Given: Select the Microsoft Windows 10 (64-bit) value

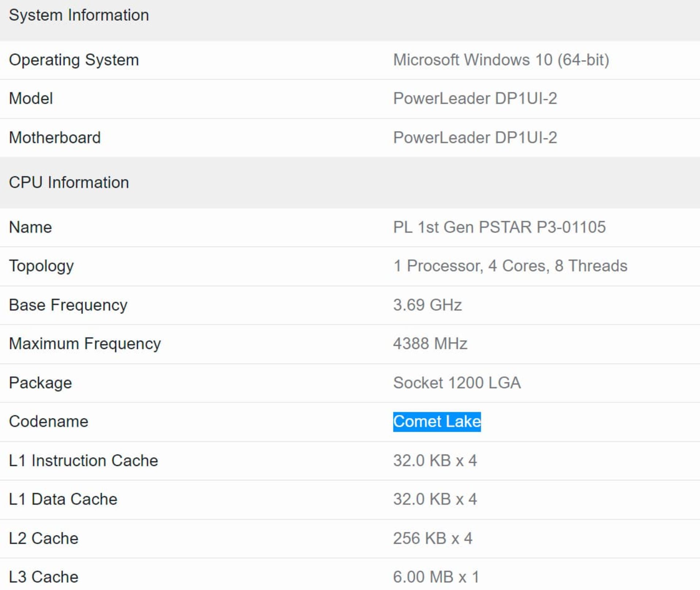Looking at the screenshot, I should click(501, 60).
